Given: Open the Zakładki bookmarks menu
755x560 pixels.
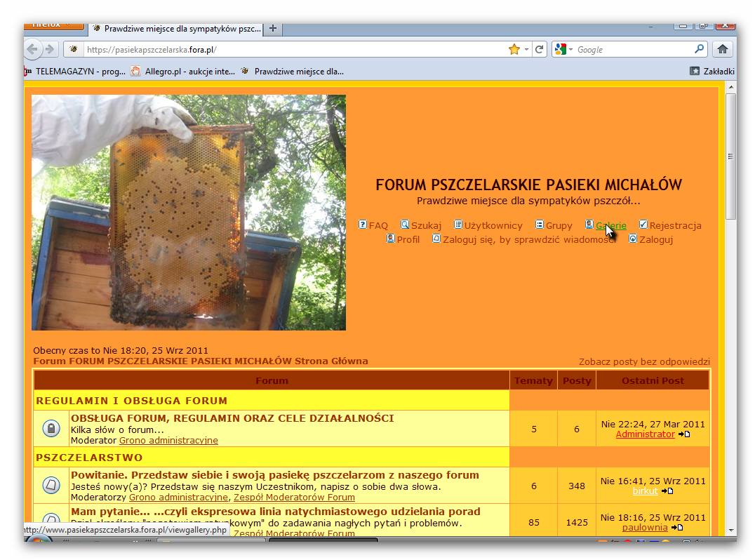Looking at the screenshot, I should [x=712, y=72].
